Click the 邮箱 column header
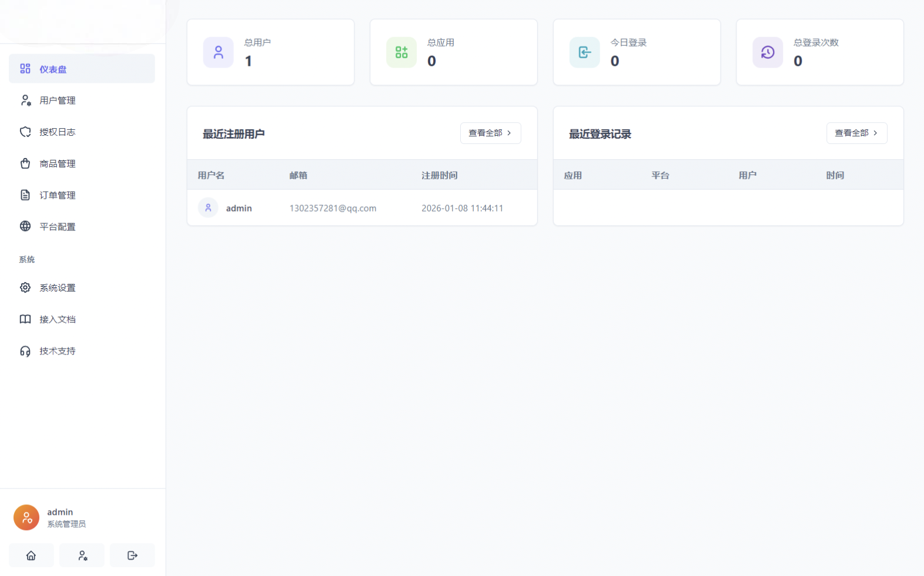The height and width of the screenshot is (576, 924). [298, 175]
